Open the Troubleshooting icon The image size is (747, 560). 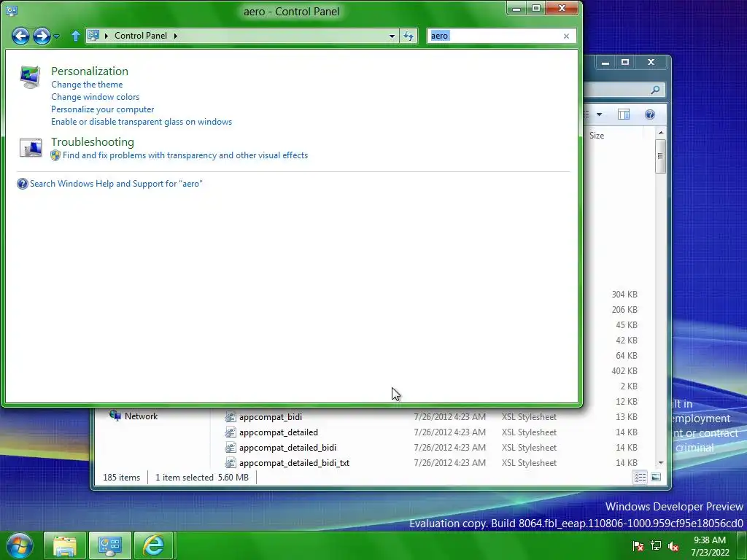click(x=31, y=147)
